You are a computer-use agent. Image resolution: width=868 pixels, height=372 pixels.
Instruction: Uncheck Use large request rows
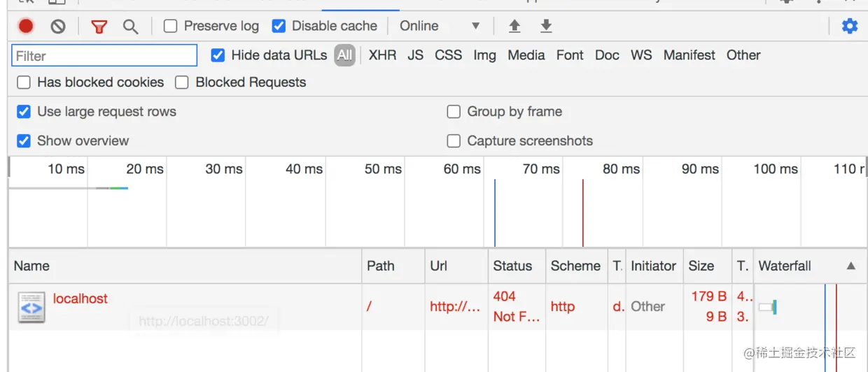(24, 112)
